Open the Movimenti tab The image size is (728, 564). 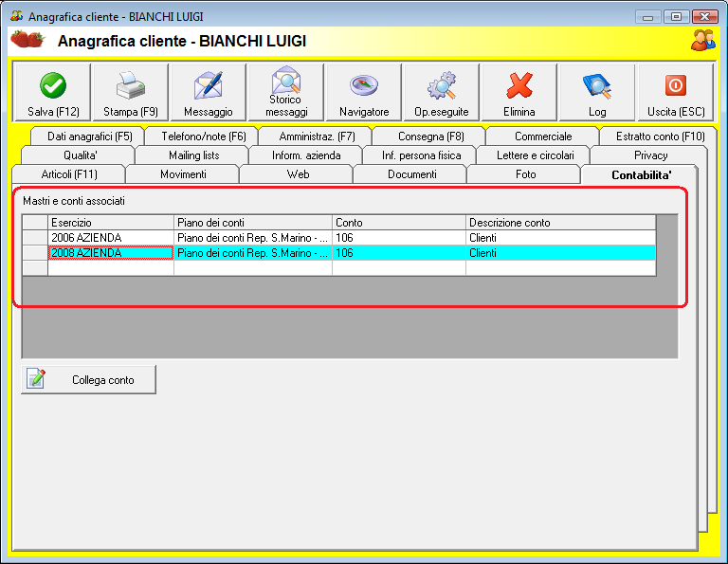(x=183, y=174)
